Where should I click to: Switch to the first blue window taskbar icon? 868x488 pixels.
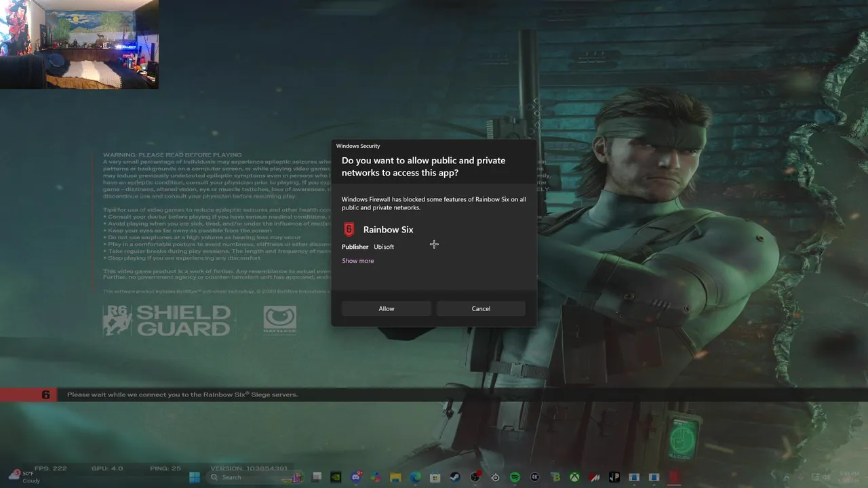click(634, 477)
